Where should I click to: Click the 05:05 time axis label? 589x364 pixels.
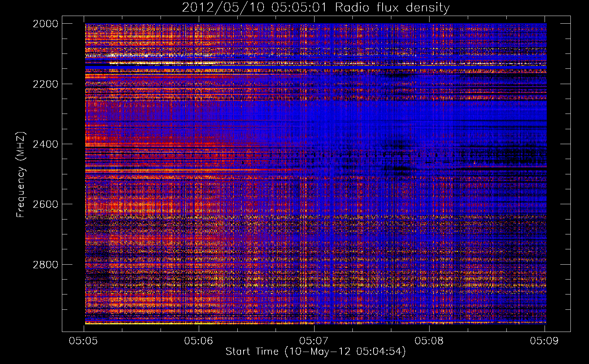point(83,341)
